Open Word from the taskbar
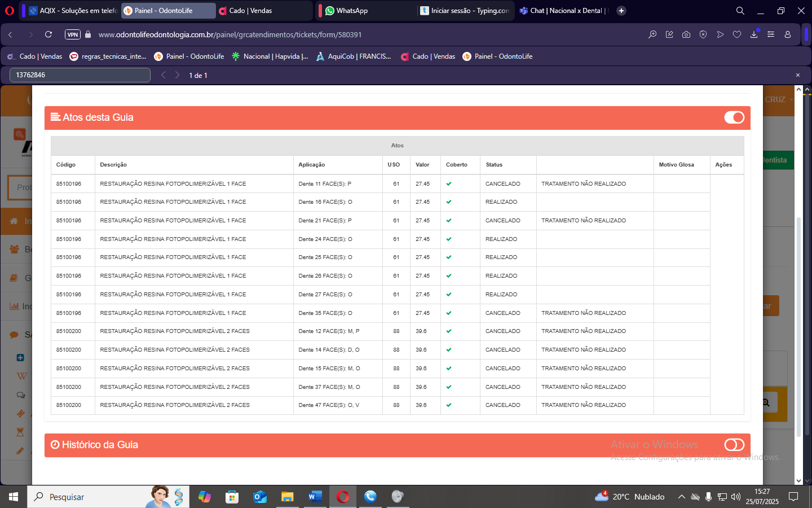The width and height of the screenshot is (812, 508). tap(315, 497)
